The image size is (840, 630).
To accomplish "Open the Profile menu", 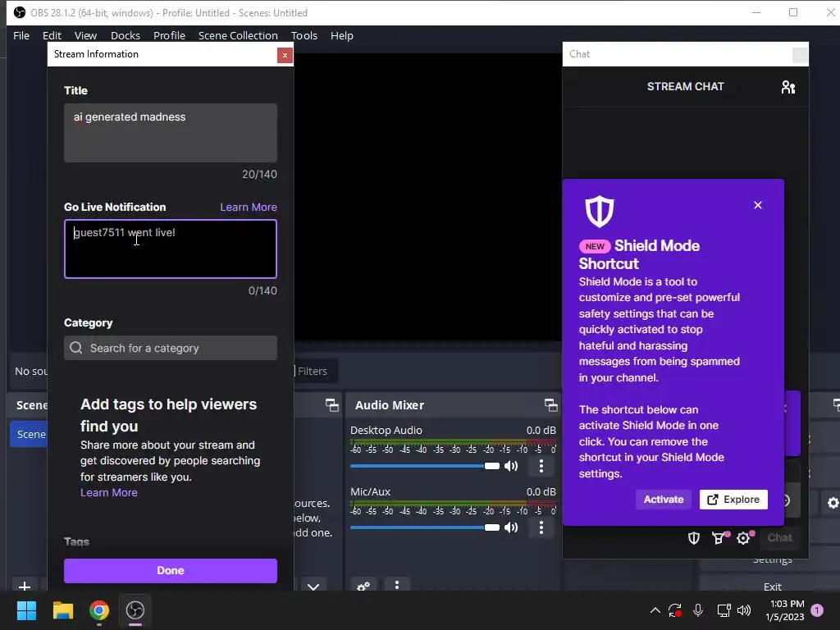I will (x=169, y=36).
